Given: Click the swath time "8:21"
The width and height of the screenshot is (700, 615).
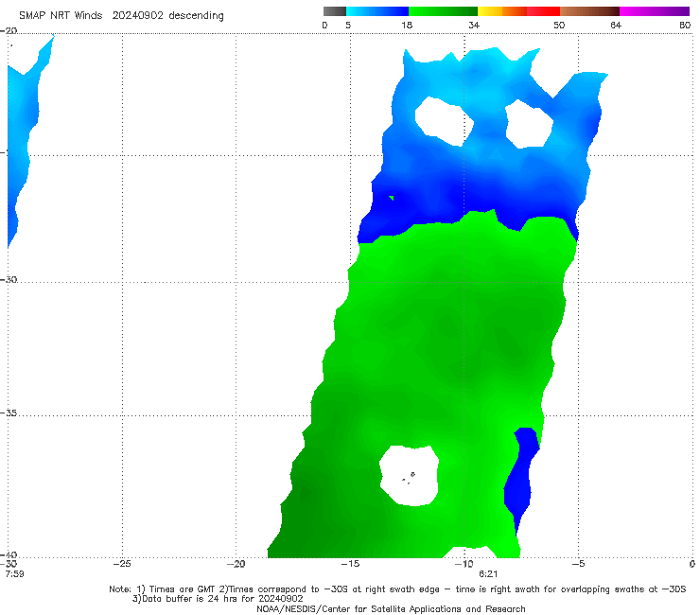Looking at the screenshot, I should 488,574.
